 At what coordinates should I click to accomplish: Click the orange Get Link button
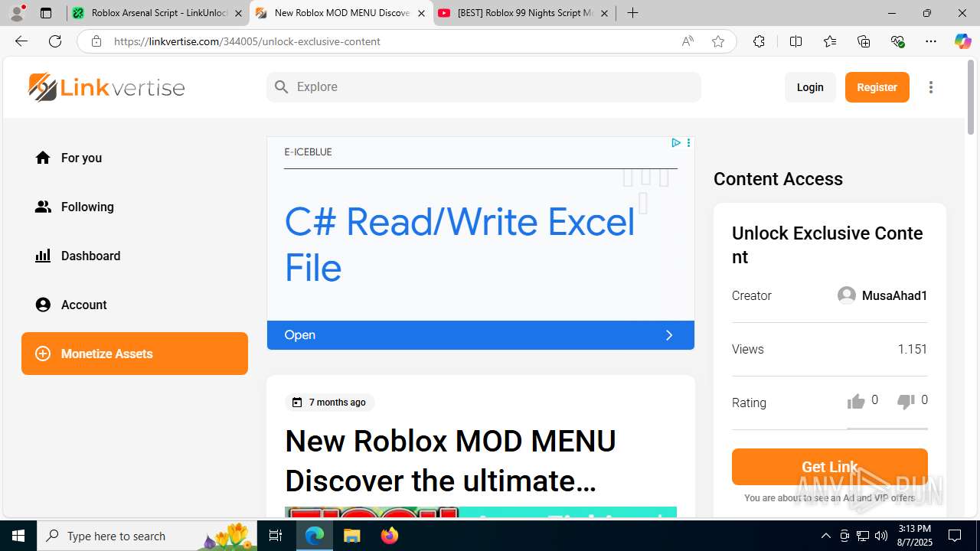[x=830, y=467]
